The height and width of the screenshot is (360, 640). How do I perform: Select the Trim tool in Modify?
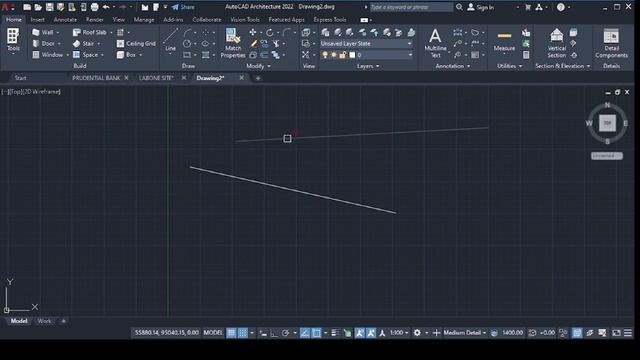[x=276, y=43]
